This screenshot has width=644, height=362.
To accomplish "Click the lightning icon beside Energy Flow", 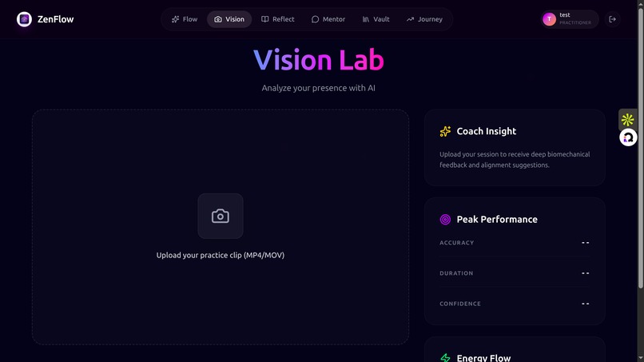I will click(445, 358).
